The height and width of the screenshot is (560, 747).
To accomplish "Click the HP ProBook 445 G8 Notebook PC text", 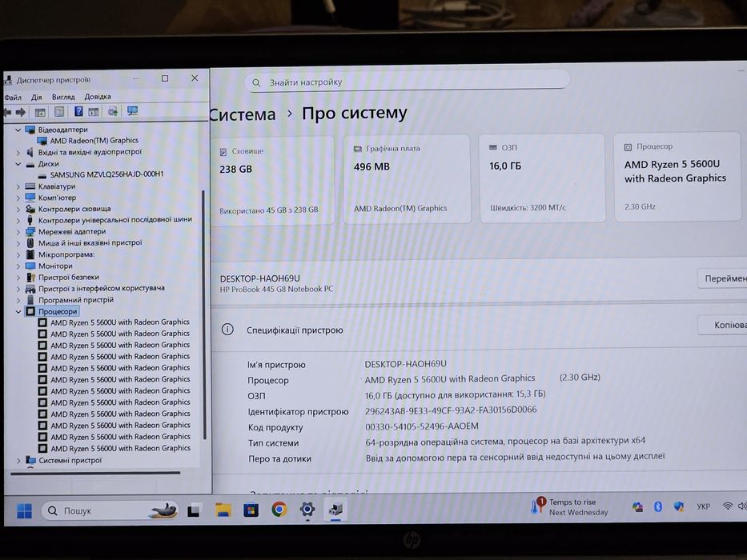I will [276, 289].
